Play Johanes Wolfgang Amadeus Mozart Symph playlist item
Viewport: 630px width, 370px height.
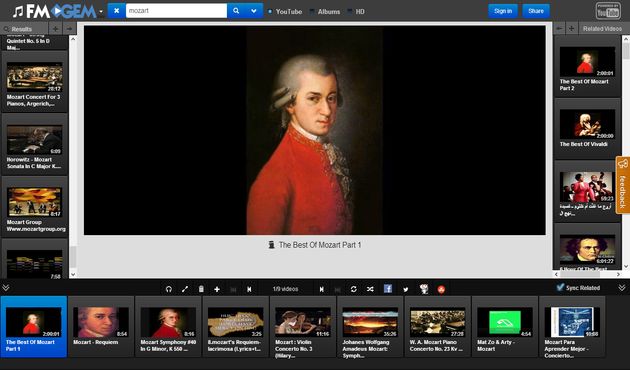coord(370,327)
